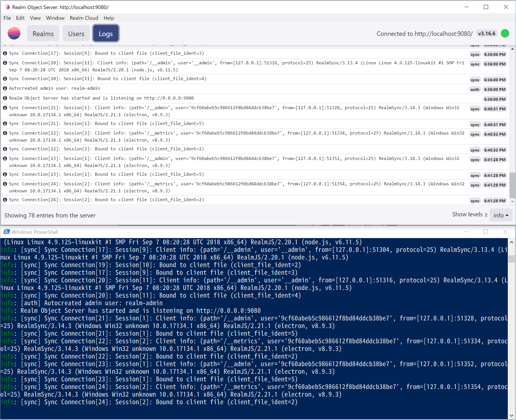Open the Realms tab

[x=43, y=34]
